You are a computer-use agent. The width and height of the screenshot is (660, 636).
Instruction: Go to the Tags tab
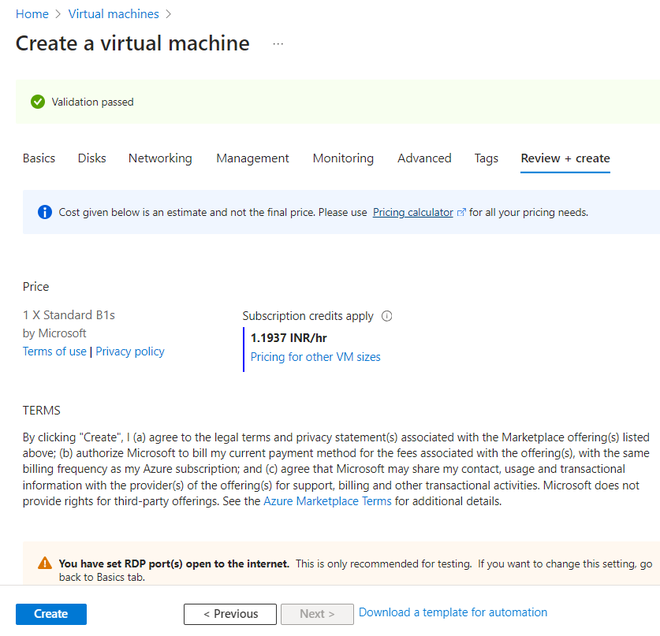pos(486,158)
